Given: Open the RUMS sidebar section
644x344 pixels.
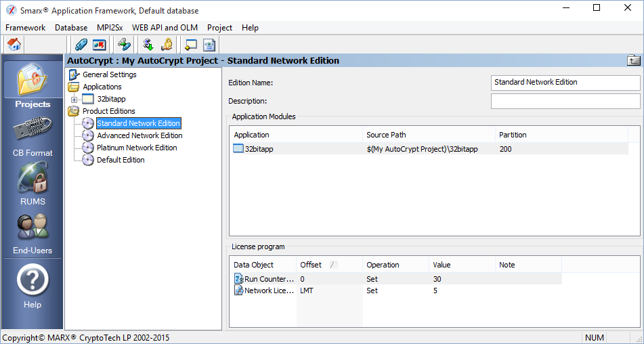Looking at the screenshot, I should (33, 184).
